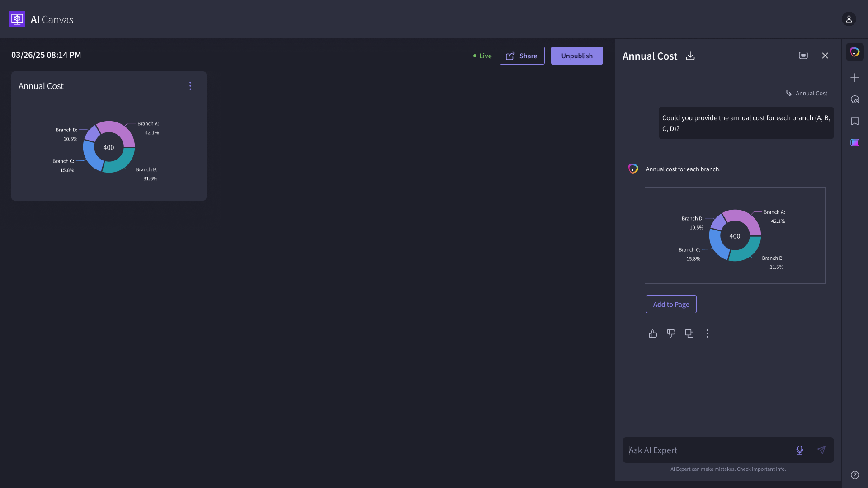Click Branch A purple segment in card chart
Screen dimensions: 868x488
coord(123,131)
